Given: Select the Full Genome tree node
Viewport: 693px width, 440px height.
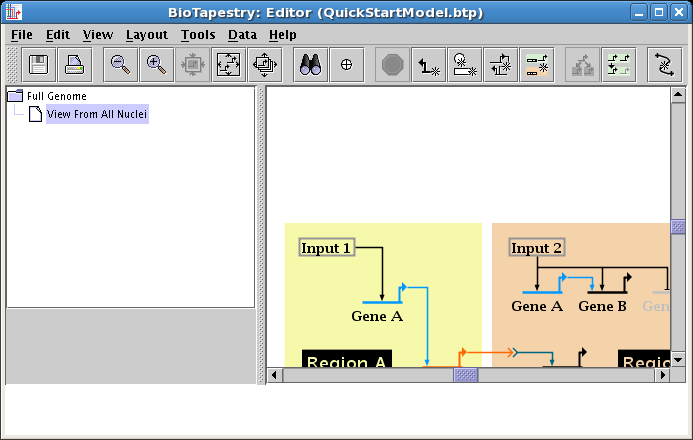Looking at the screenshot, I should pos(56,96).
